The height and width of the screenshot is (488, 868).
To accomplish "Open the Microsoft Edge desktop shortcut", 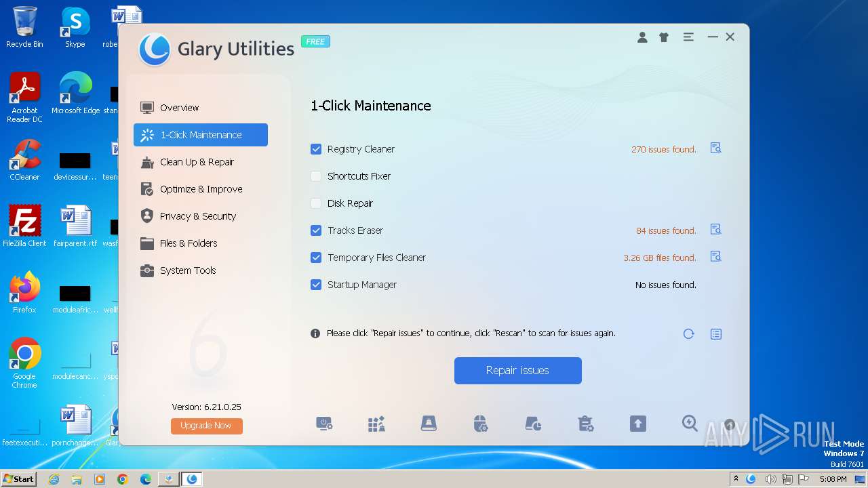I will [x=75, y=94].
